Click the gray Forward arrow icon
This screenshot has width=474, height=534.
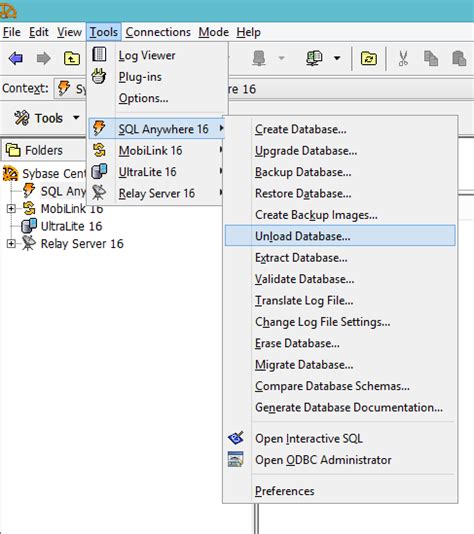coord(43,58)
